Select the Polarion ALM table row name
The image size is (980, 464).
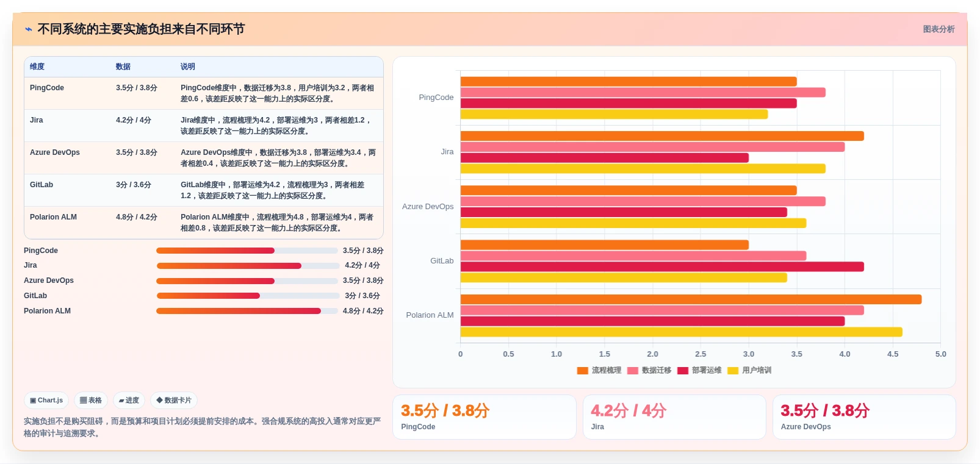tap(53, 217)
